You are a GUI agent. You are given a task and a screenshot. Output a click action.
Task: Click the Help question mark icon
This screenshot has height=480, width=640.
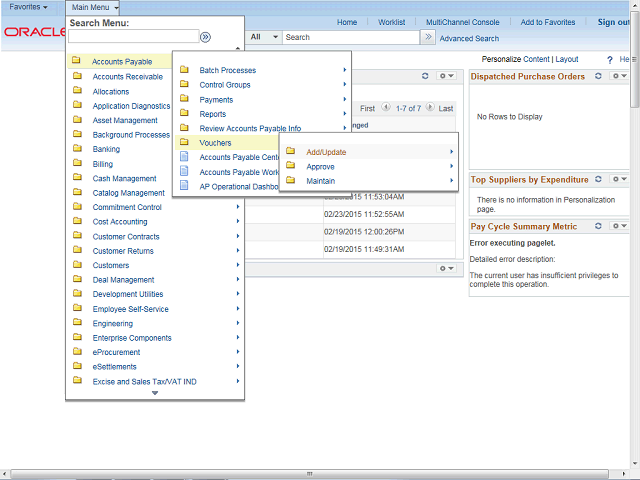coord(609,60)
